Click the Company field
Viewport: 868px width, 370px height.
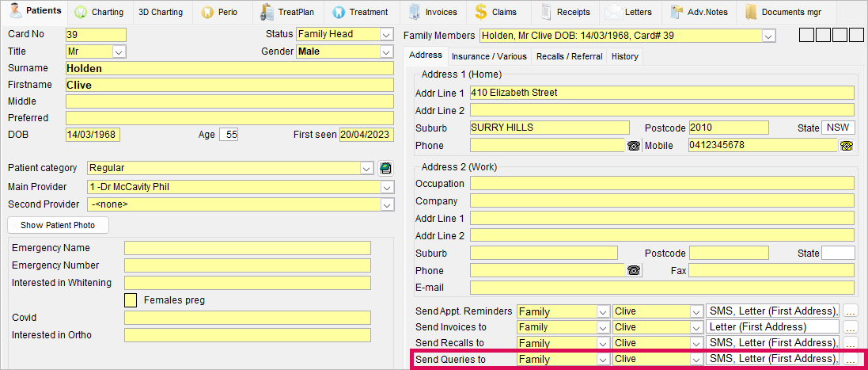tap(662, 200)
